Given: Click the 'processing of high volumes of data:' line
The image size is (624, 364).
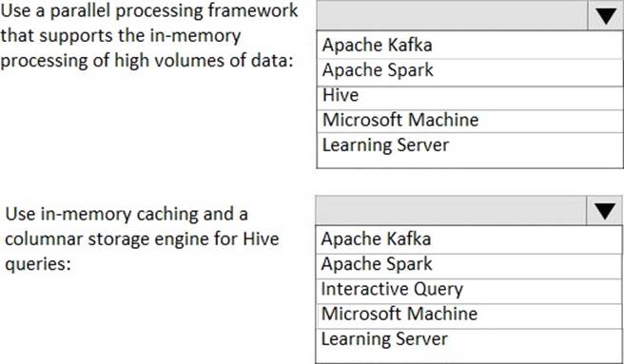Looking at the screenshot, I should tap(146, 61).
